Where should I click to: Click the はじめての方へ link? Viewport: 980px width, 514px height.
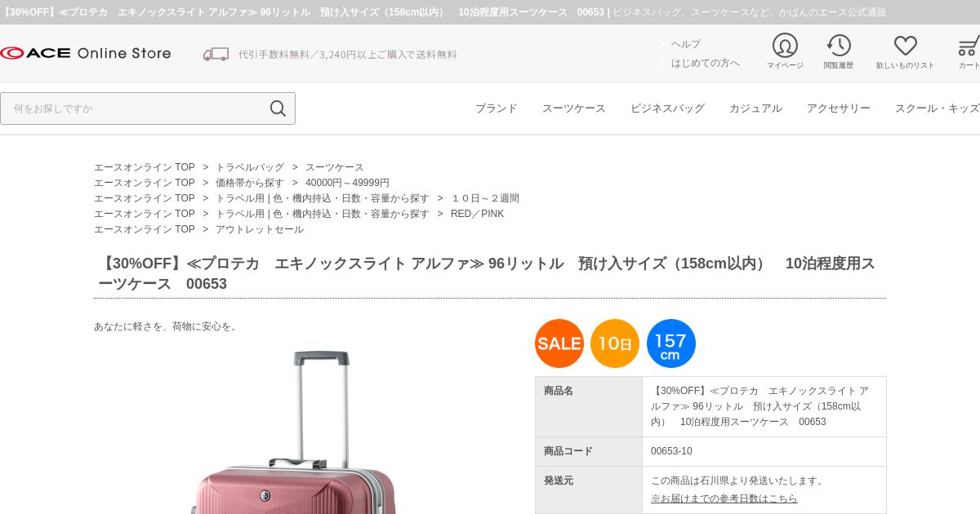point(706,63)
